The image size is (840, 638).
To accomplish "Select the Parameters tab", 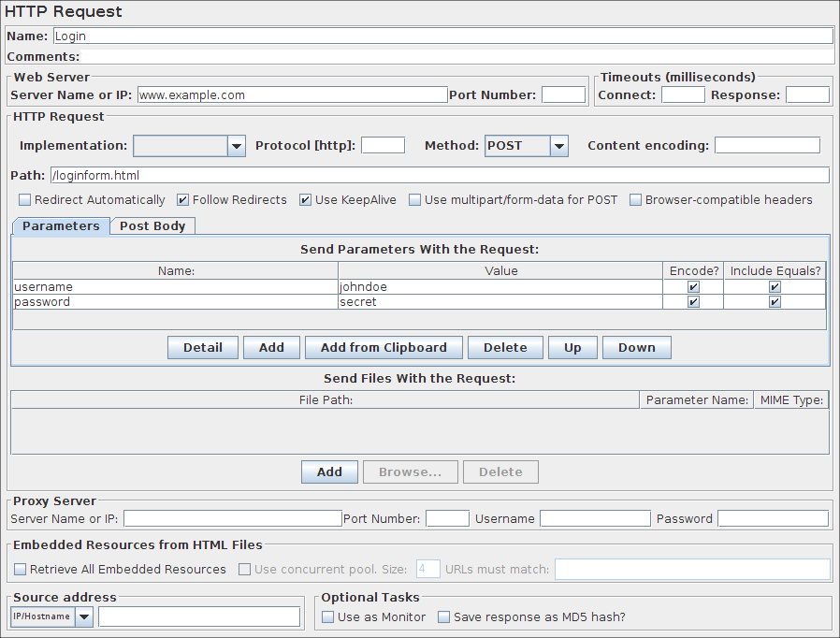I will [x=61, y=225].
